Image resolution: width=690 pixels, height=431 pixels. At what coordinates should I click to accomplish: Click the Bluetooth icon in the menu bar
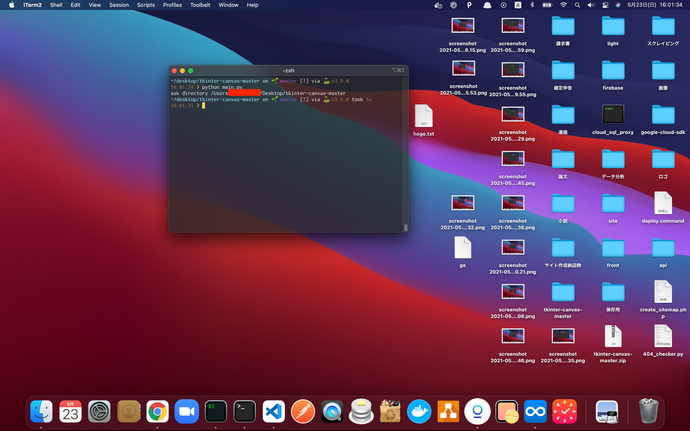pyautogui.click(x=532, y=5)
